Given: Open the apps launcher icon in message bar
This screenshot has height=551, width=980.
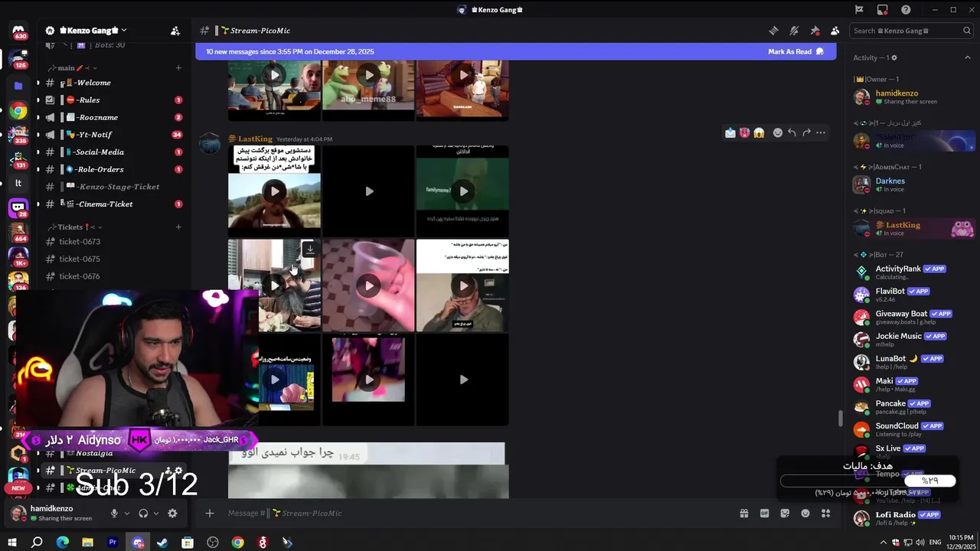Looking at the screenshot, I should coord(825,514).
